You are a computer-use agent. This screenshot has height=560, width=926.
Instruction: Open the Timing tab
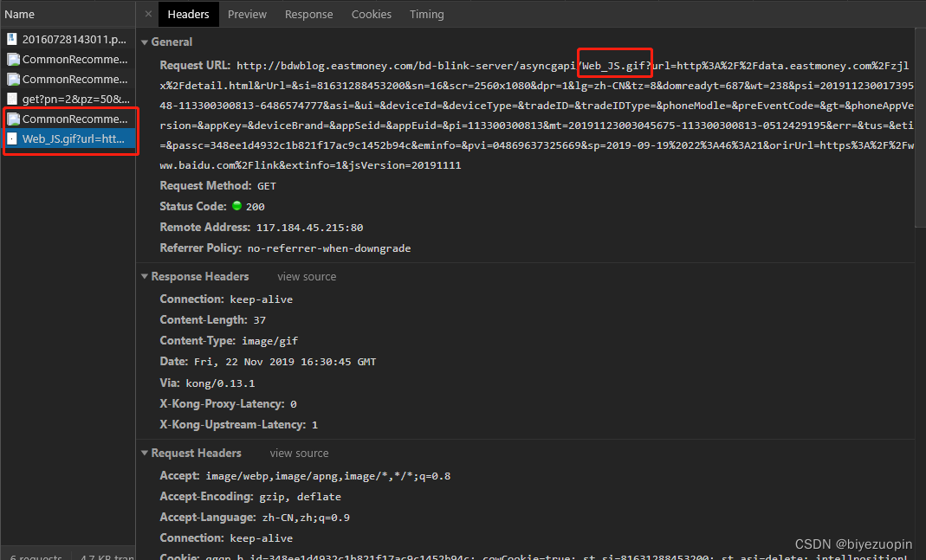click(427, 14)
